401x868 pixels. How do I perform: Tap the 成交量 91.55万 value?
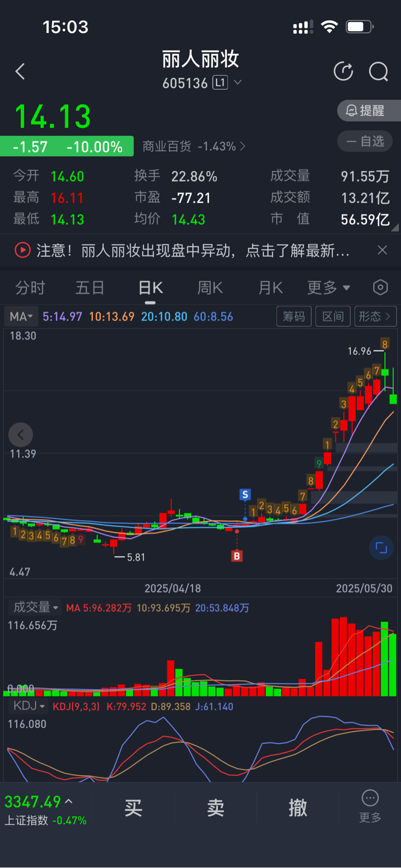point(365,176)
